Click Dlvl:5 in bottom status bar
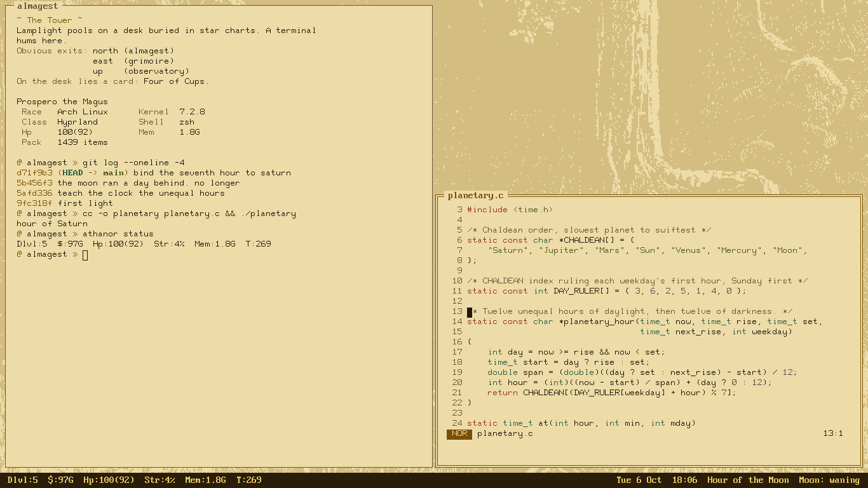This screenshot has width=868, height=488. (23, 480)
